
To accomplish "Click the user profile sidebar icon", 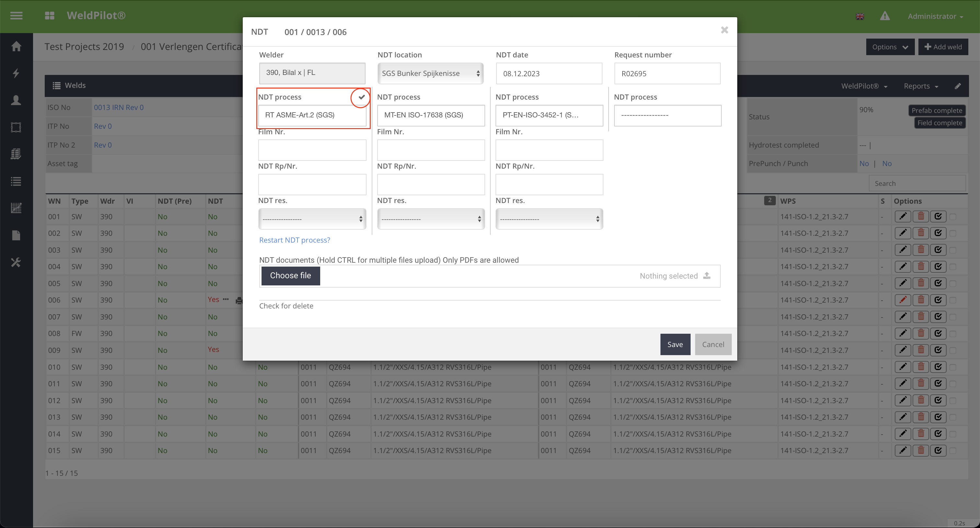I will click(x=16, y=100).
